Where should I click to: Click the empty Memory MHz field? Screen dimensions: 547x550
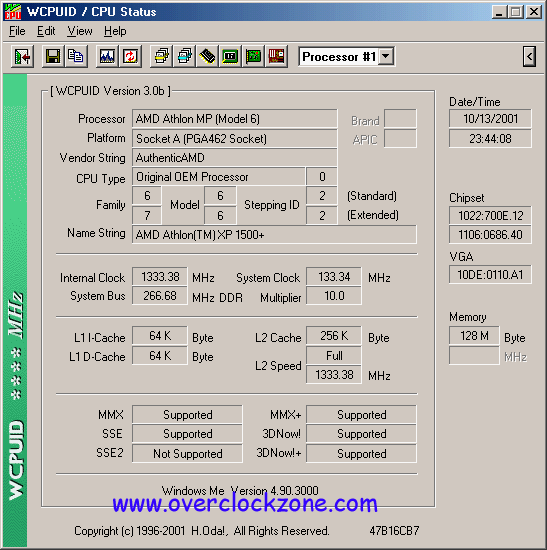(x=474, y=356)
